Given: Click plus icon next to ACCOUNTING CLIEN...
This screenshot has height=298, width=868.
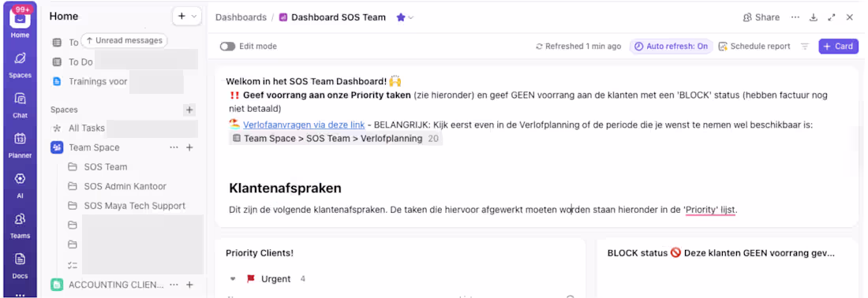Looking at the screenshot, I should (x=189, y=285).
